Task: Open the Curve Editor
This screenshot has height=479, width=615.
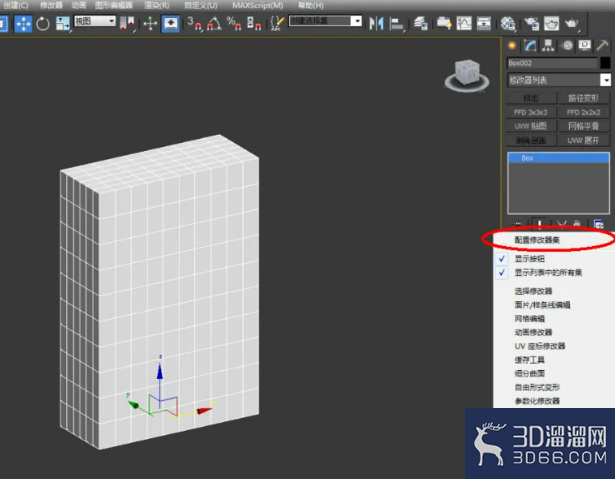Action: tap(464, 24)
